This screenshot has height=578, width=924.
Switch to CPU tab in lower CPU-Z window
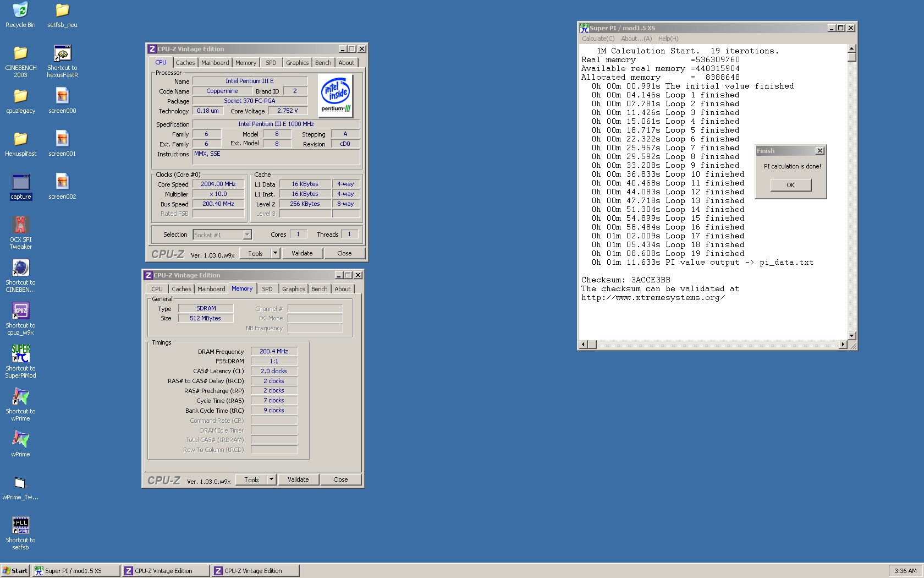point(157,289)
